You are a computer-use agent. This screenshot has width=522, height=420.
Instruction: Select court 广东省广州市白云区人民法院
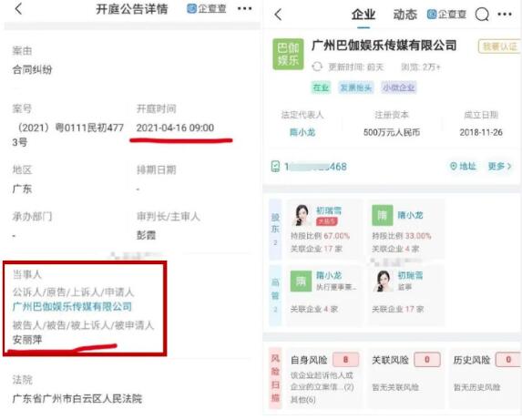77,398
